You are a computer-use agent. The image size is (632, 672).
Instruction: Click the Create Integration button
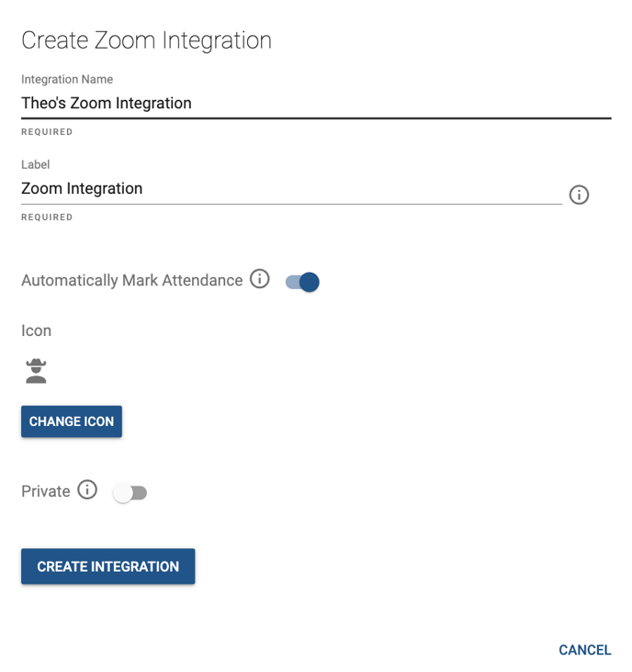coord(108,566)
